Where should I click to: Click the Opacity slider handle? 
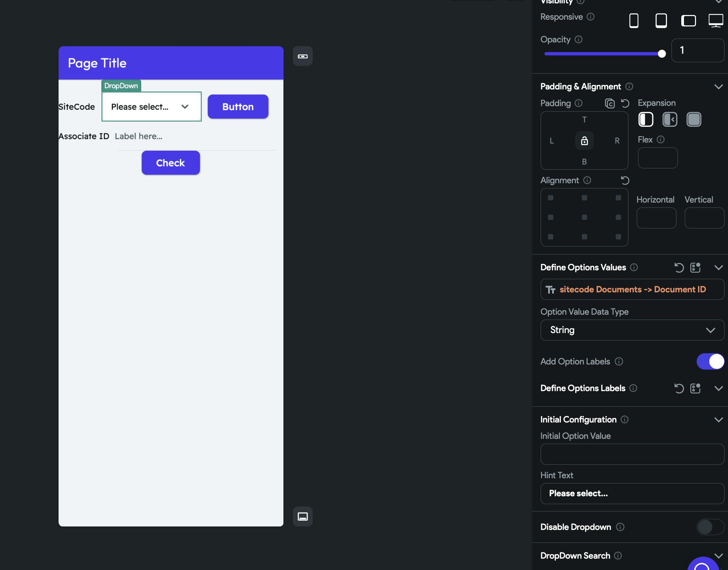(662, 54)
